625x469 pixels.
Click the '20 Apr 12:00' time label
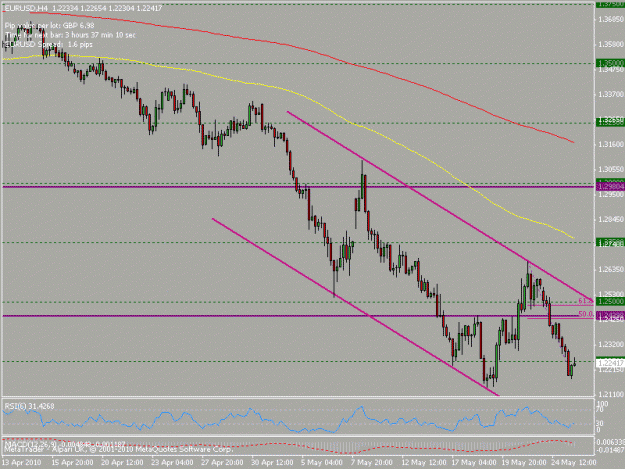tap(122, 462)
